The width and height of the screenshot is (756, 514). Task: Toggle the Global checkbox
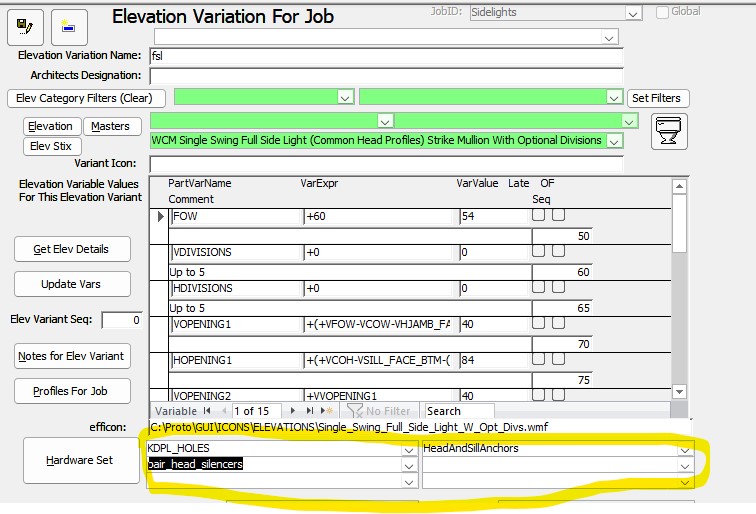click(x=663, y=12)
